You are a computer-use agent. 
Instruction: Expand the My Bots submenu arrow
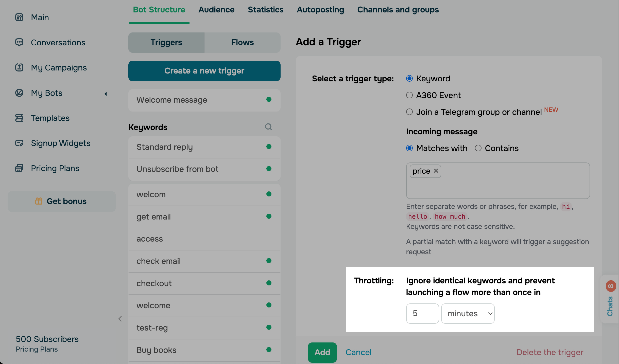pos(106,94)
